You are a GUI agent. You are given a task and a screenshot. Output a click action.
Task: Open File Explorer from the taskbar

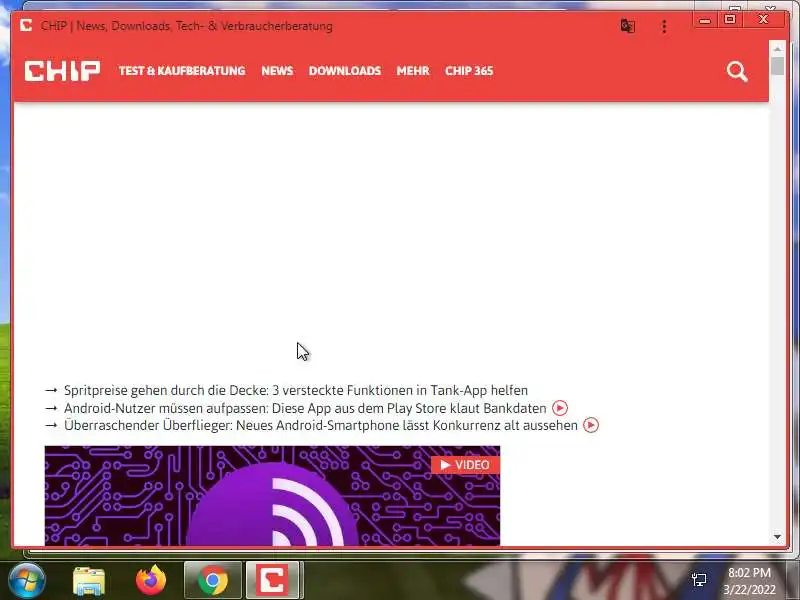(x=89, y=581)
